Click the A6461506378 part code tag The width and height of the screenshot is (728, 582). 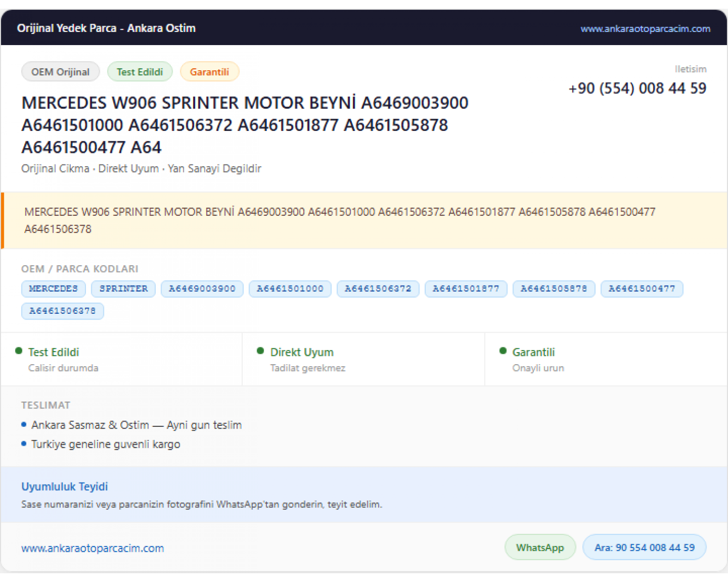pyautogui.click(x=63, y=311)
